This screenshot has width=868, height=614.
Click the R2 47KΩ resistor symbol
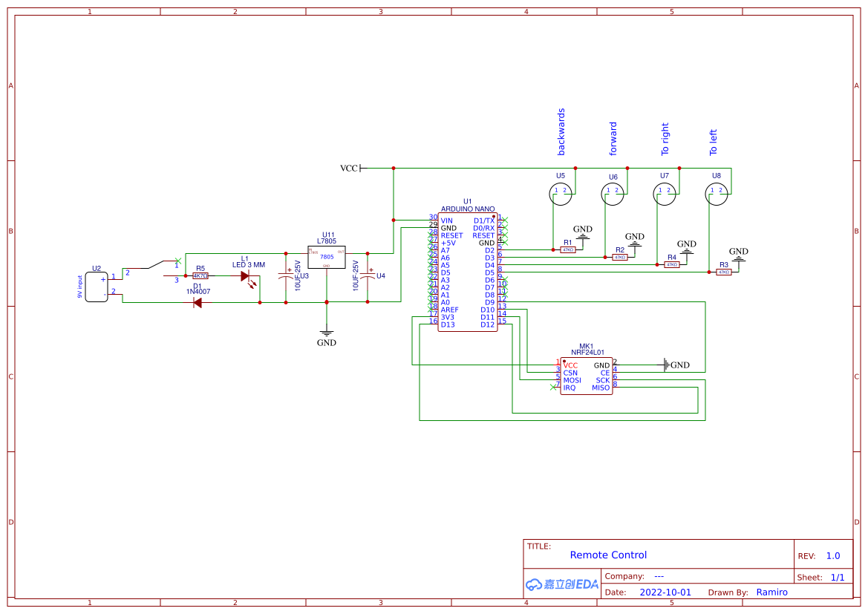click(620, 258)
